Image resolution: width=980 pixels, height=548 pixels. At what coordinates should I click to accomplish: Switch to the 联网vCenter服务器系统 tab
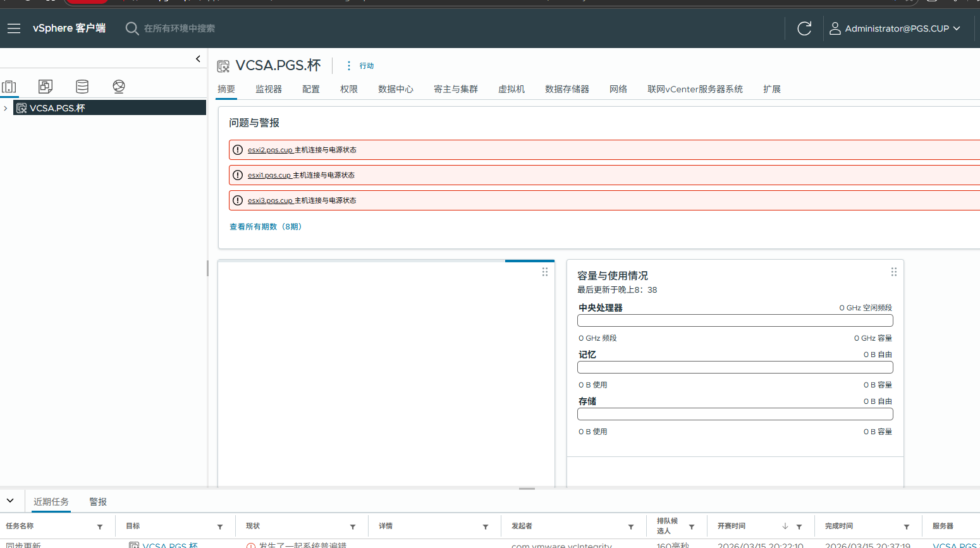click(x=695, y=89)
